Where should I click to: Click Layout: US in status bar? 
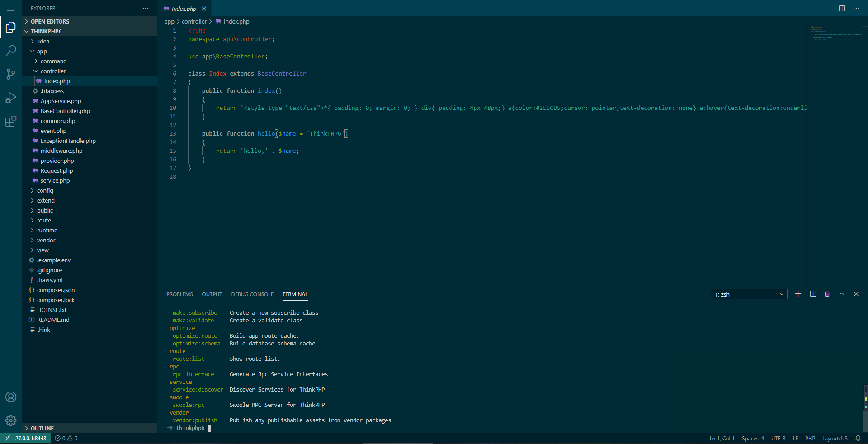coord(835,438)
